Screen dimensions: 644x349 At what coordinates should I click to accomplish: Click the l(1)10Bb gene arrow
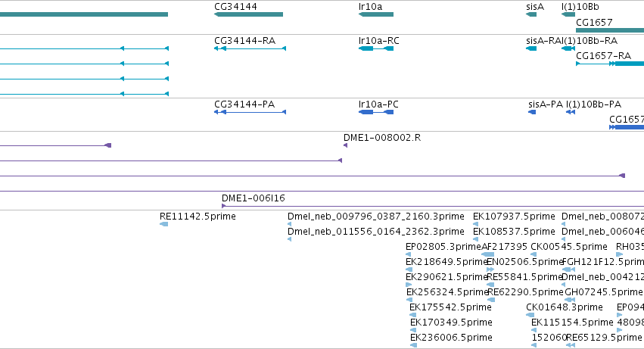[568, 14]
